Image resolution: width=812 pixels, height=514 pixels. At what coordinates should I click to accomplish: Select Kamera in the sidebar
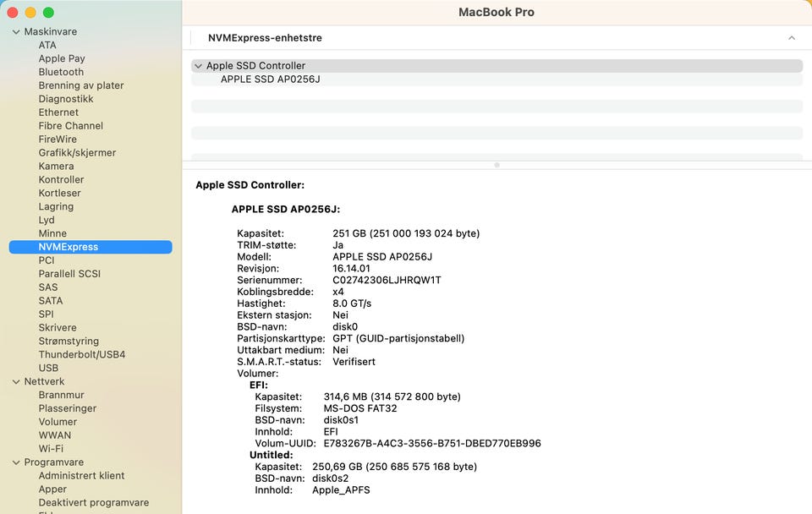tap(56, 167)
